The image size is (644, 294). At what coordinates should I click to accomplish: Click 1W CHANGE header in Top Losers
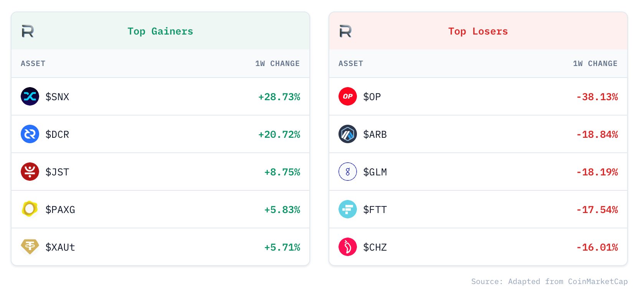click(595, 64)
